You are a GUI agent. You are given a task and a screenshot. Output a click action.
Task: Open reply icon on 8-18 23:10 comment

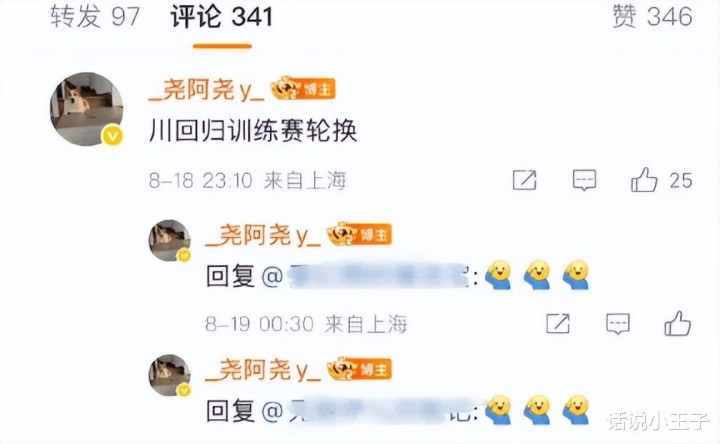pos(584,180)
